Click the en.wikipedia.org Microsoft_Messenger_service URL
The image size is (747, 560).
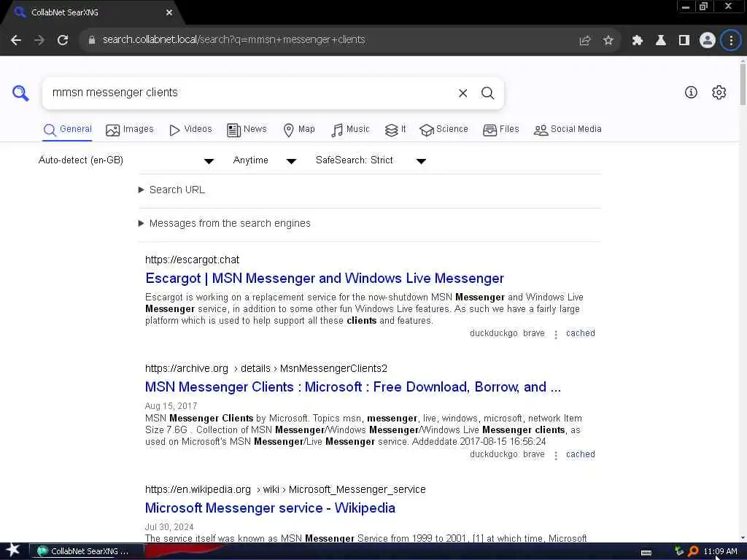tap(285, 489)
